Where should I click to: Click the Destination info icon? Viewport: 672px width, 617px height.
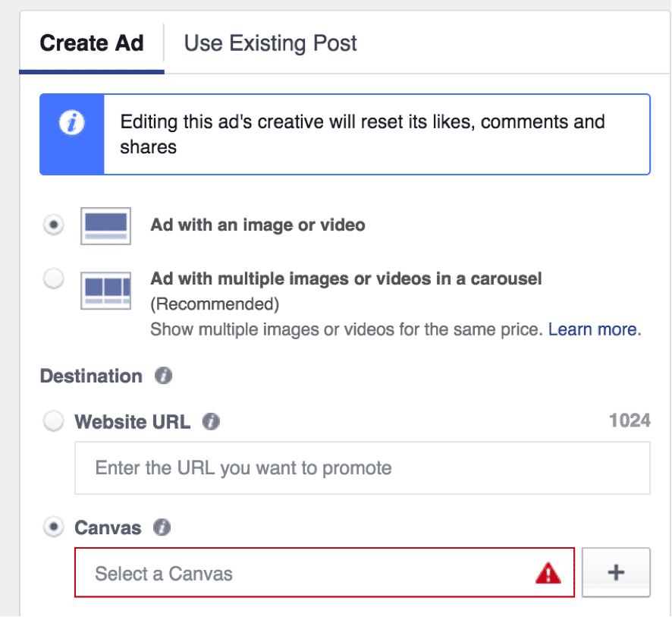coord(163,376)
